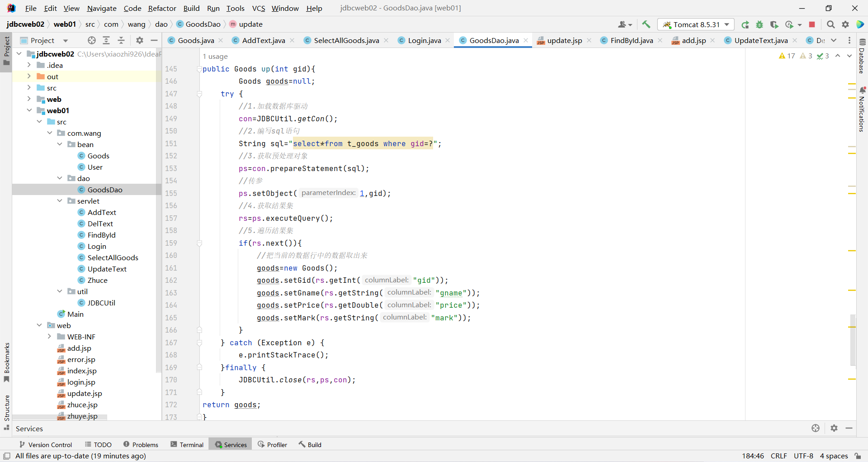Click the UTF-8 encoding in status bar
Image resolution: width=868 pixels, height=462 pixels.
(x=803, y=456)
